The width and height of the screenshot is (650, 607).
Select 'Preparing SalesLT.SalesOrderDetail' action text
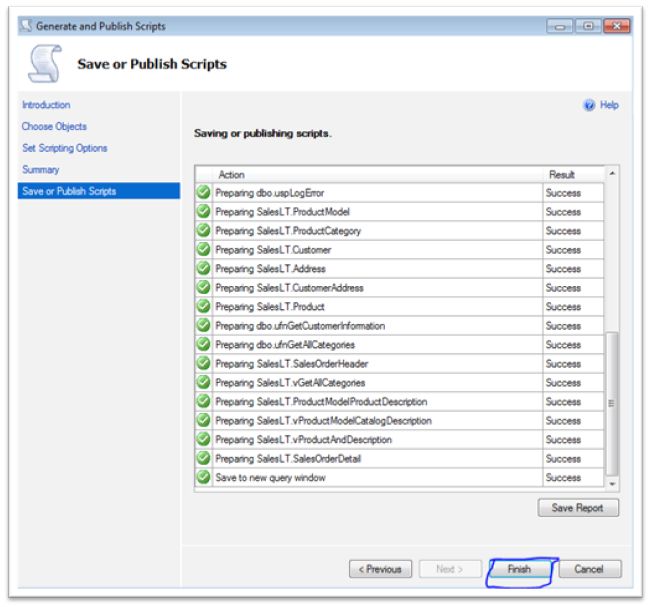pyautogui.click(x=288, y=459)
